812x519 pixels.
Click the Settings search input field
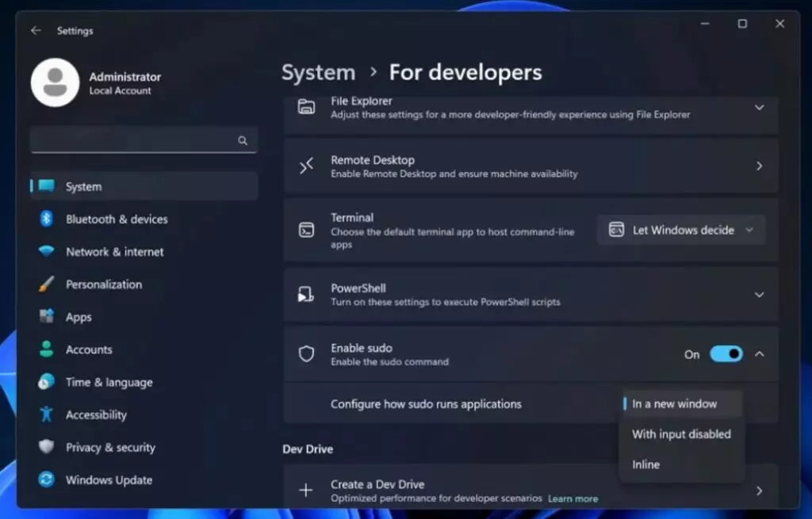tap(135, 141)
